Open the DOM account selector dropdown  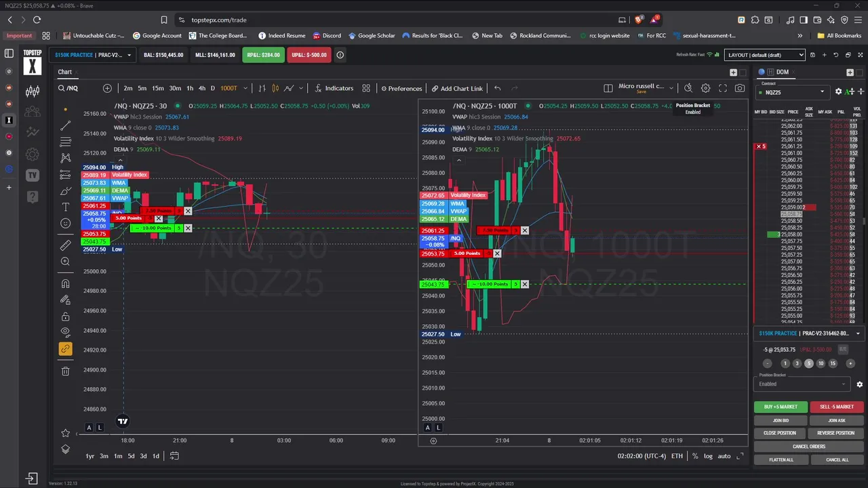tap(809, 333)
